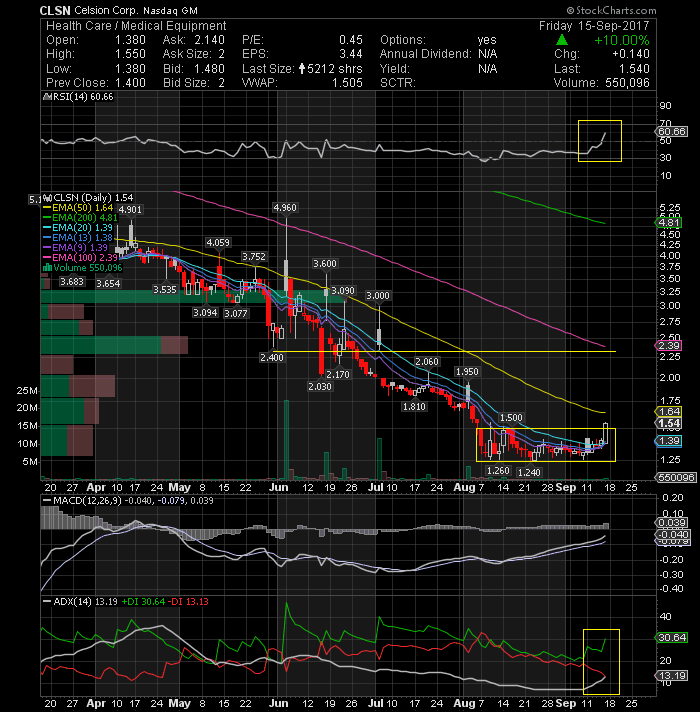Click the High value 1.550
The image size is (700, 712).
130,54
